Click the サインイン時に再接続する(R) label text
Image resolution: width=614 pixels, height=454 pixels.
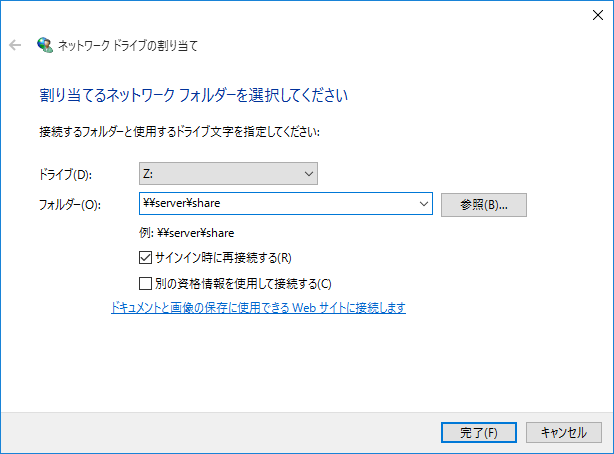[223, 258]
